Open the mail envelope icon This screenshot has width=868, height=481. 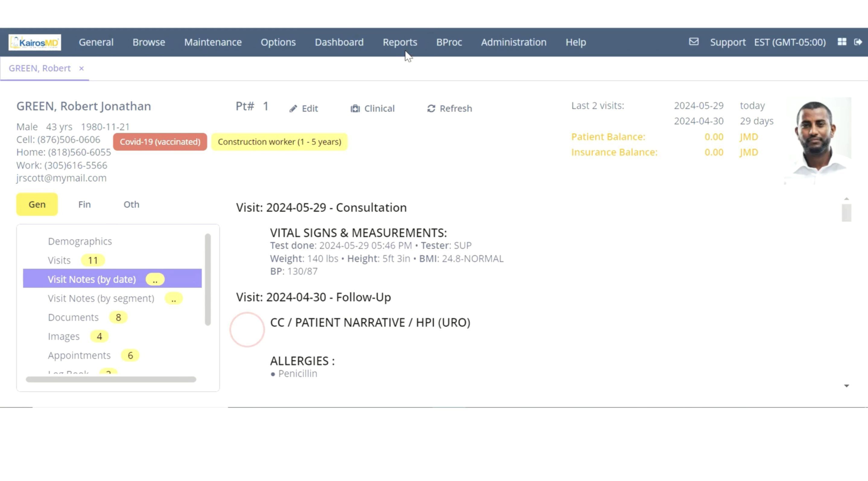693,42
